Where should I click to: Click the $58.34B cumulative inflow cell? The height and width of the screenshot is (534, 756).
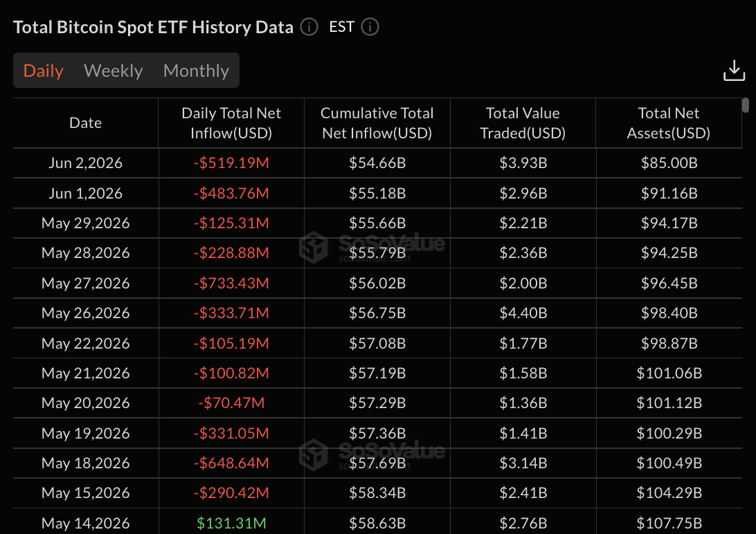click(377, 493)
